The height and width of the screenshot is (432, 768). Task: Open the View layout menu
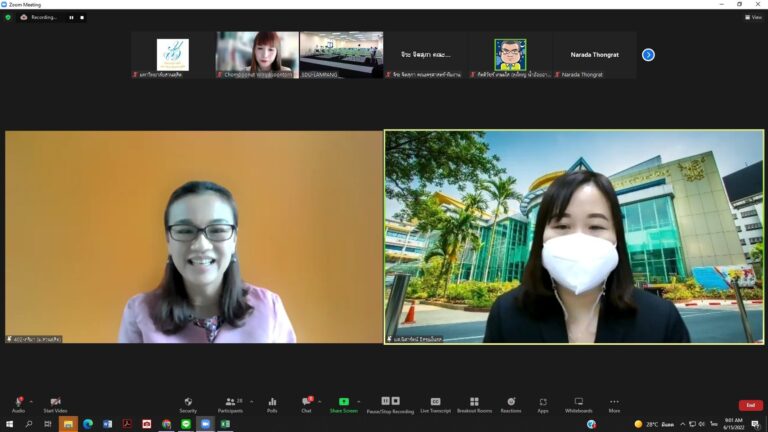point(753,17)
